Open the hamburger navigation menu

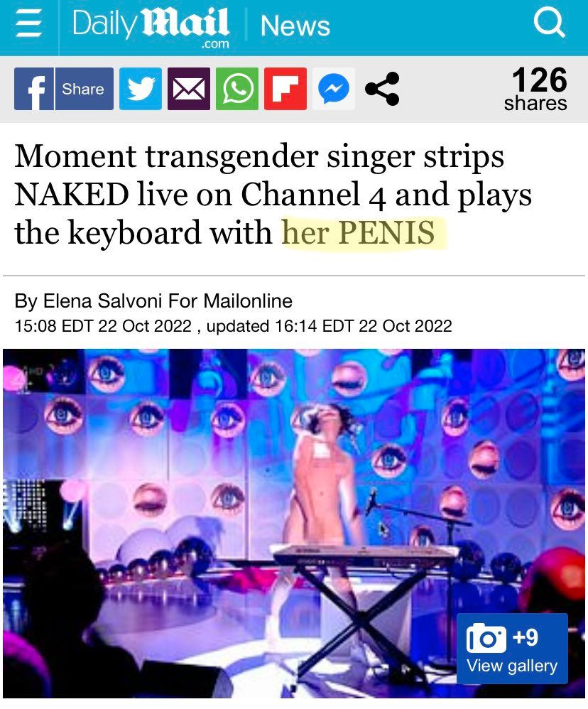(29, 25)
